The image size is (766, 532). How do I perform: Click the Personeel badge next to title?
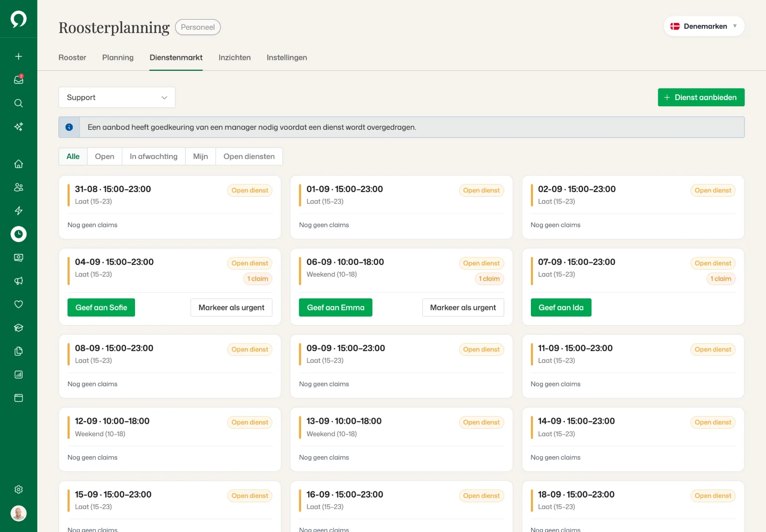pos(198,27)
